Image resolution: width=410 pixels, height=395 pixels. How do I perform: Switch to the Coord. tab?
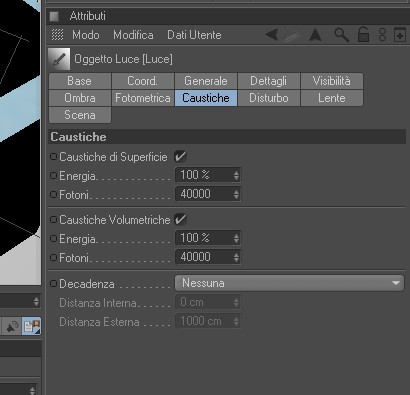point(143,81)
